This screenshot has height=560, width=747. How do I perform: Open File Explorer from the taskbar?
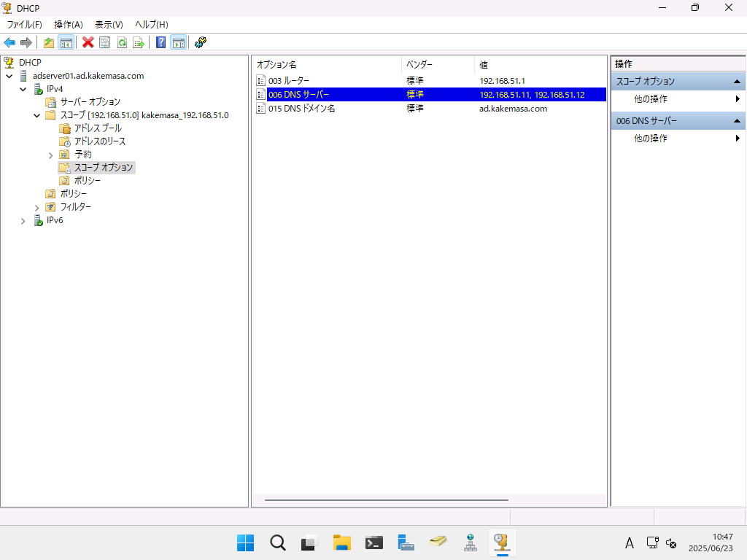341,542
